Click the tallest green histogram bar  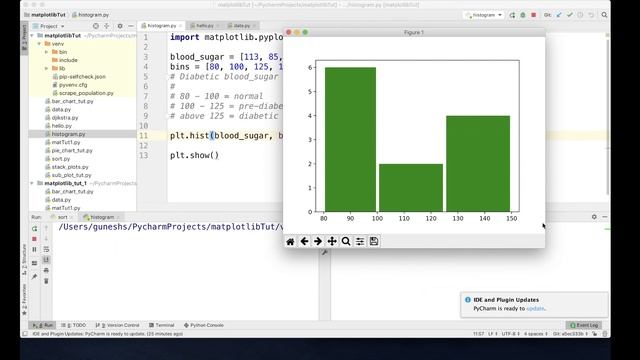coord(351,140)
